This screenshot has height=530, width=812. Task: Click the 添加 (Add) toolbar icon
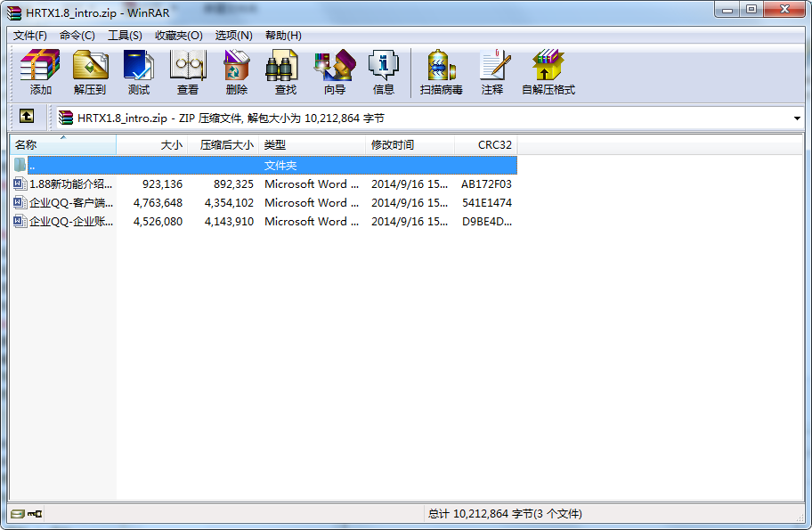pos(40,72)
